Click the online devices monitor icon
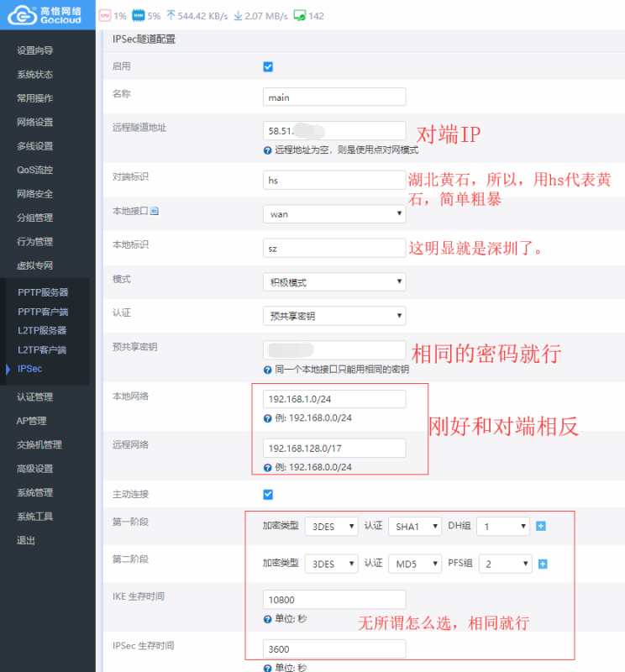The image size is (625, 672). tap(299, 15)
